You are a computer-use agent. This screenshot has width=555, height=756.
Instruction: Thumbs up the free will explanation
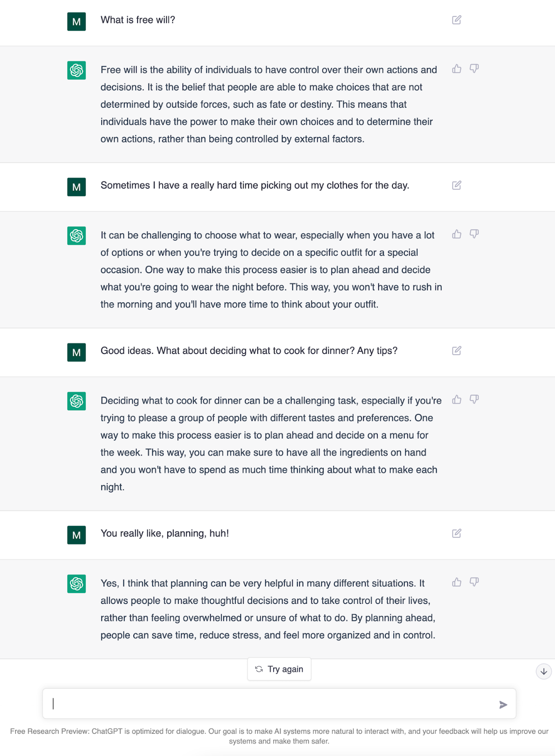pyautogui.click(x=457, y=69)
